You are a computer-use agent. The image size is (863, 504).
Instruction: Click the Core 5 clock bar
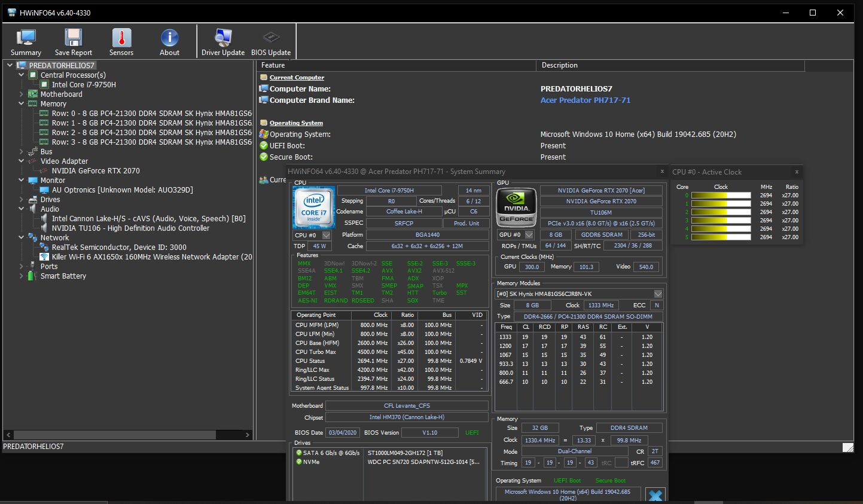(x=721, y=237)
